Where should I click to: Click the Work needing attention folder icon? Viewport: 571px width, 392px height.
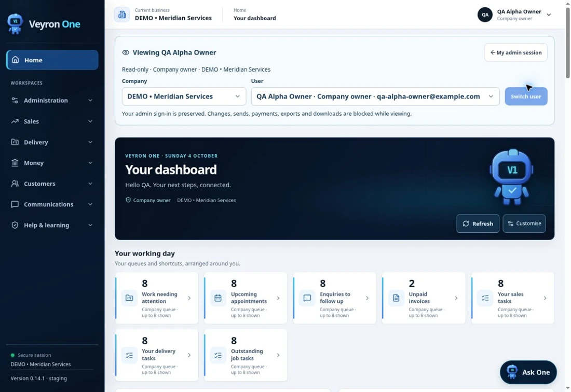tap(129, 298)
